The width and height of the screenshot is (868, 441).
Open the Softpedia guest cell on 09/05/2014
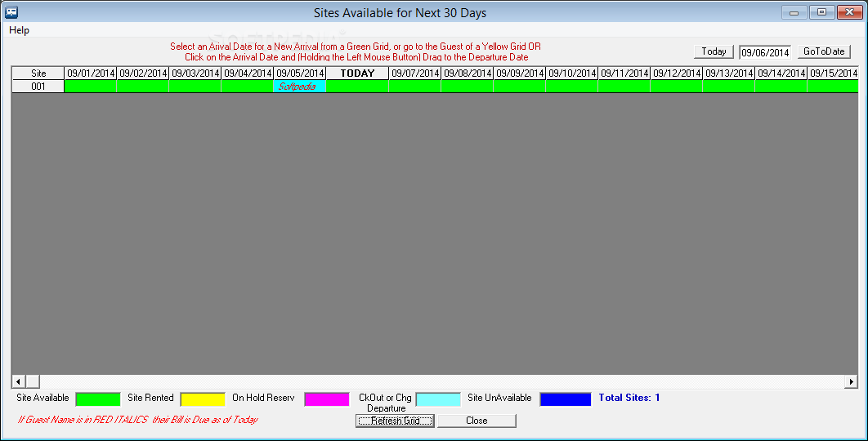click(299, 87)
